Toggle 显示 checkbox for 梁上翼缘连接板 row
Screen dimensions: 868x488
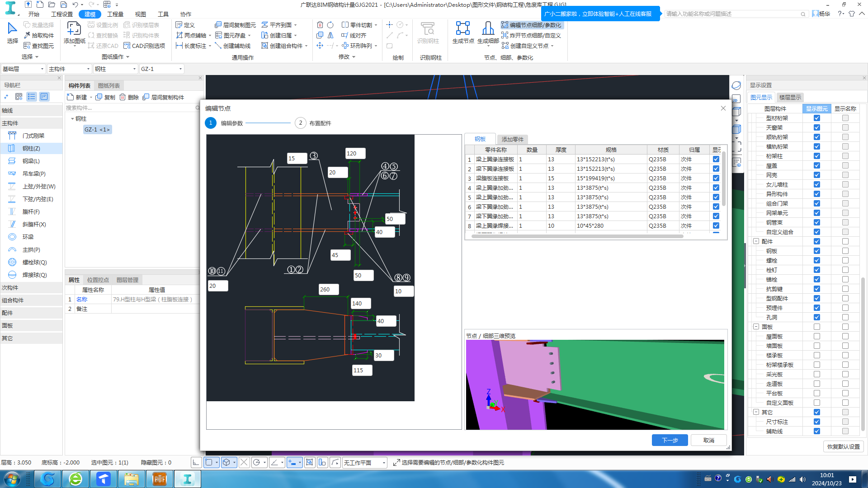pos(716,159)
